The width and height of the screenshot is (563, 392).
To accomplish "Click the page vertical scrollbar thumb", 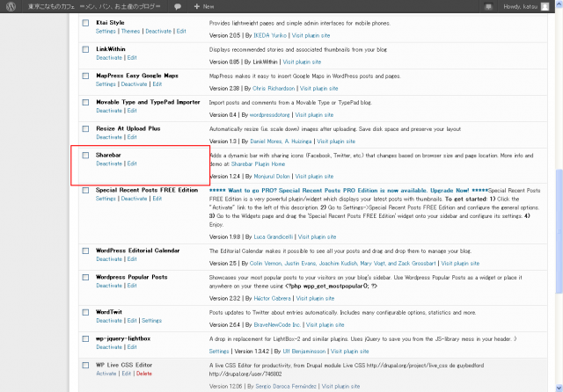I will [x=559, y=229].
